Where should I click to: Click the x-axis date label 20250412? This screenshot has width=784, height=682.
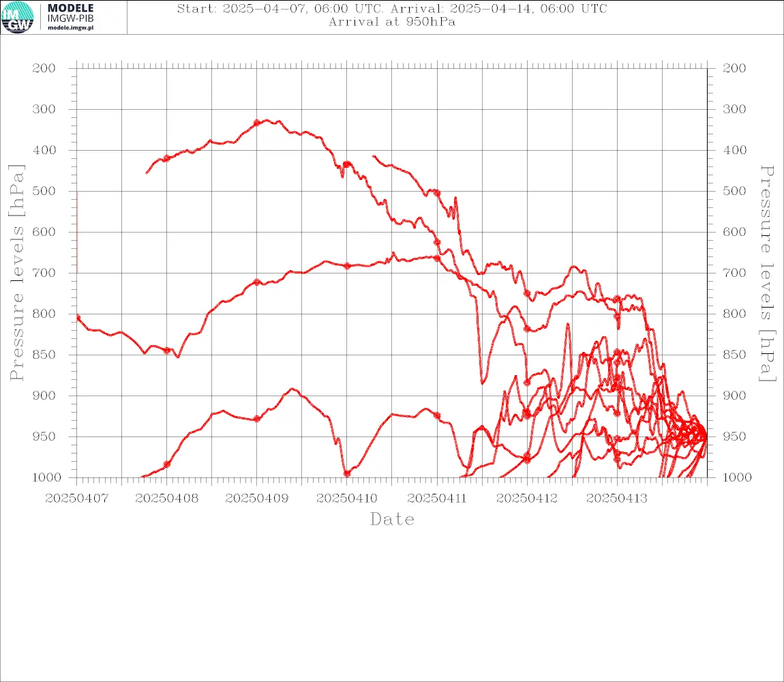527,499
